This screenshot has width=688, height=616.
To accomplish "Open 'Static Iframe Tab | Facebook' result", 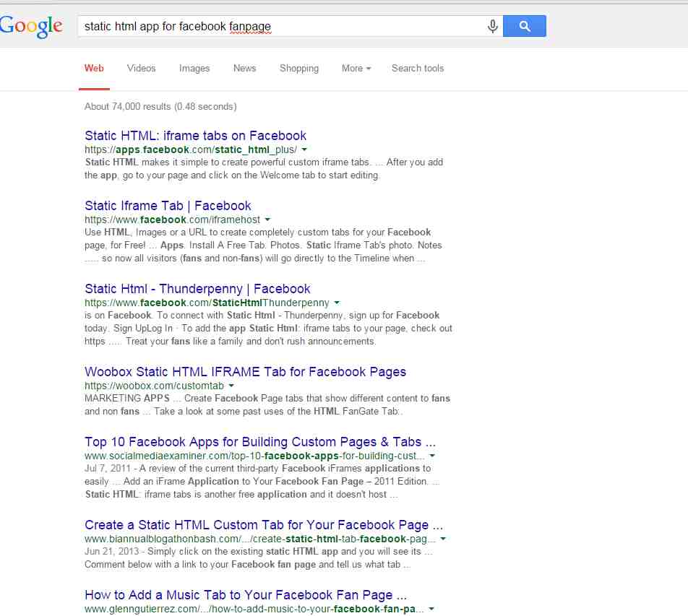I will (168, 206).
